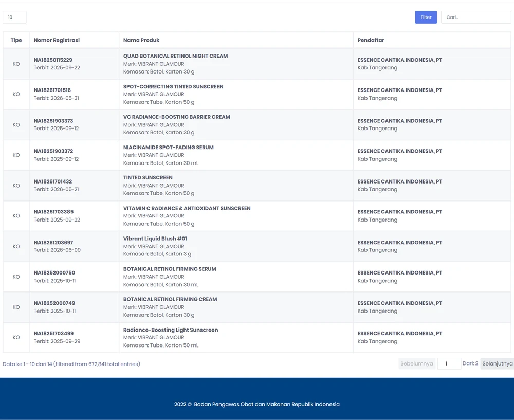Screen dimensions: 514x420
Task: Open the TINTED SUNSCREEN product row
Action: (148, 178)
